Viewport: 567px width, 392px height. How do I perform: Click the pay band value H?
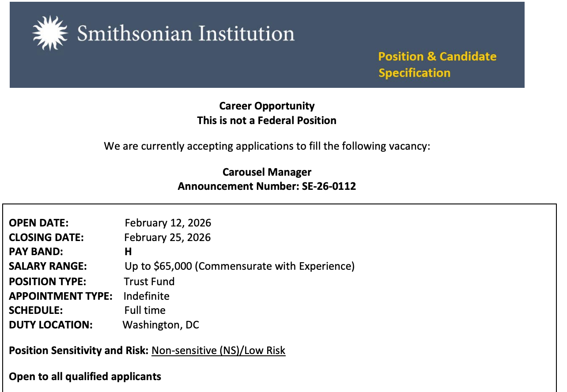coord(128,252)
